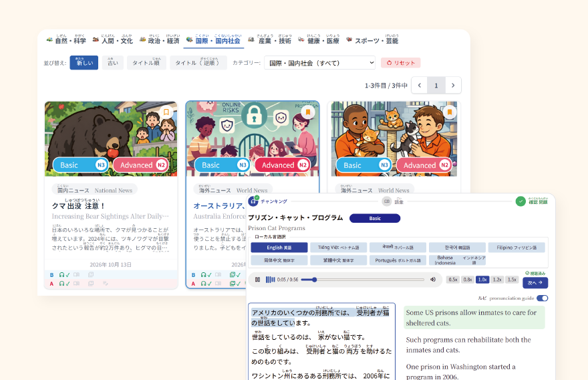Screen dimensions: 588x380
Task: Open the カテゴリー dropdown 国際・国内社会 (すべて)
Action: (x=320, y=63)
